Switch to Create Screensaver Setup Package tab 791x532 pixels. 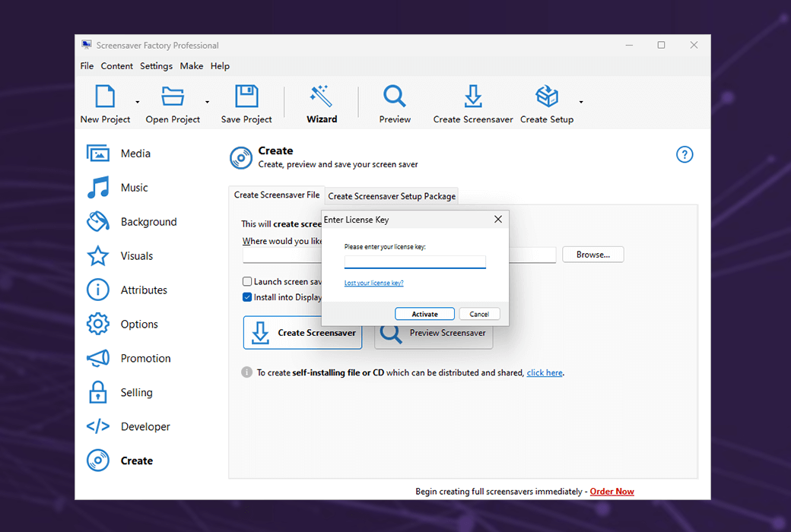pos(392,196)
